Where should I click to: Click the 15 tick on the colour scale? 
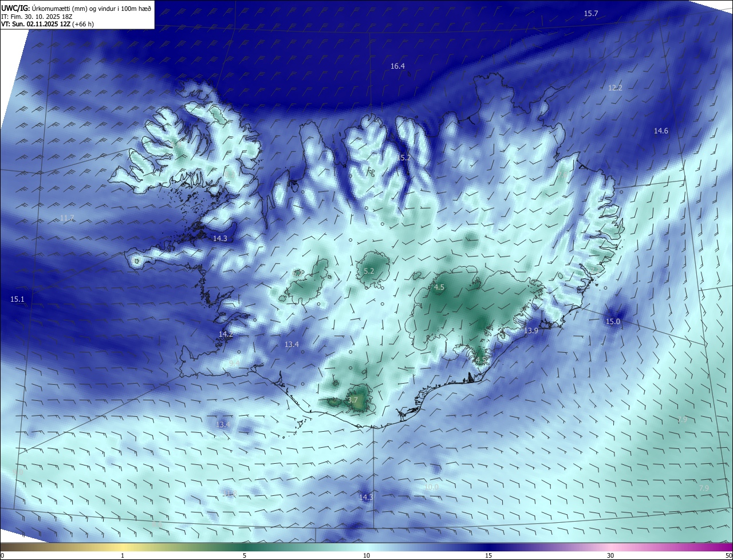pyautogui.click(x=488, y=555)
